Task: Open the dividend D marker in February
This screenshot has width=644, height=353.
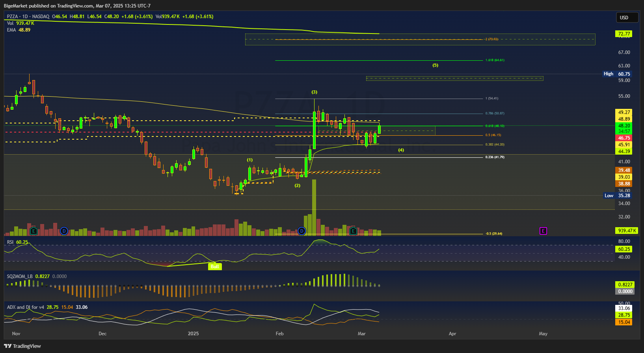Action: coord(302,231)
